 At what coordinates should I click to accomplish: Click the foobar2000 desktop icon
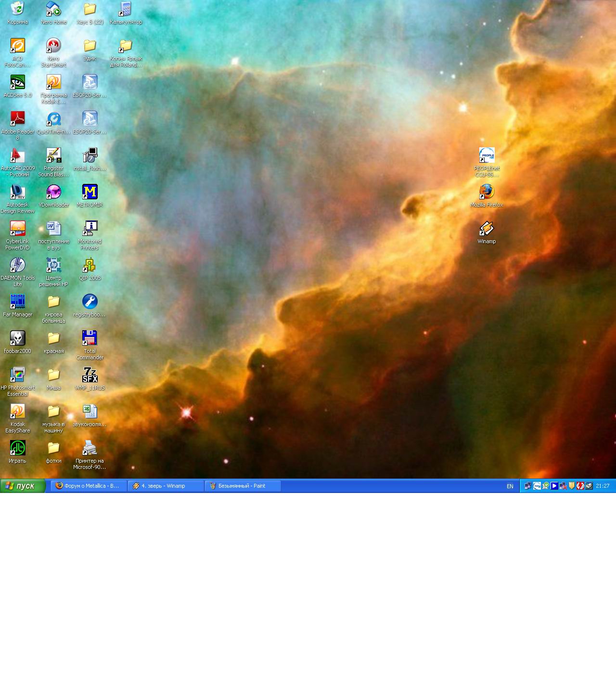(x=17, y=338)
